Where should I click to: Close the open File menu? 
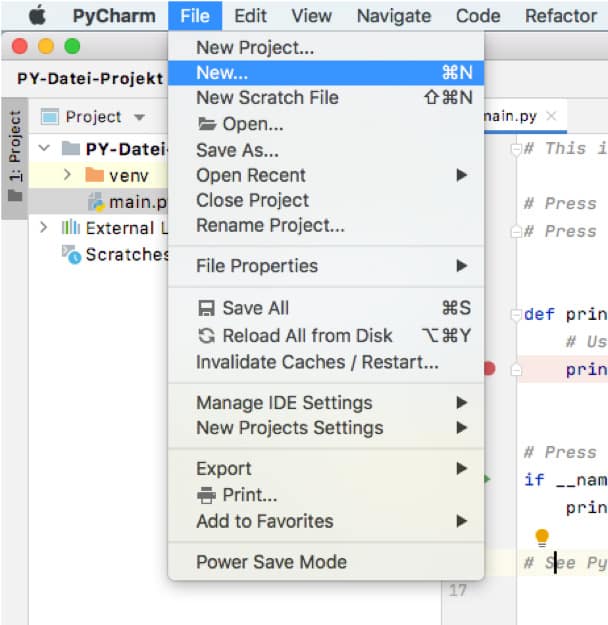[x=195, y=16]
